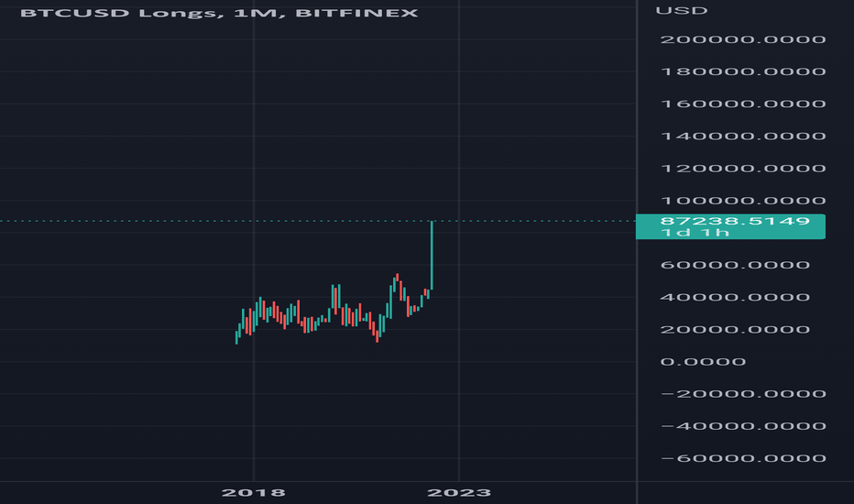854x504 pixels.
Task: Click the 2023 time axis label
Action: (x=459, y=493)
